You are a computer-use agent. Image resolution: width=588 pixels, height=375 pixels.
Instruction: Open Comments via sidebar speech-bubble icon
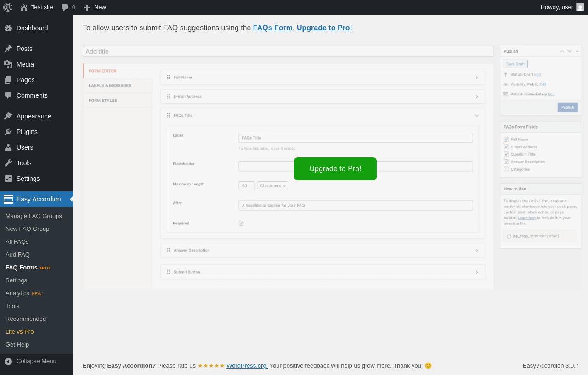[8, 95]
